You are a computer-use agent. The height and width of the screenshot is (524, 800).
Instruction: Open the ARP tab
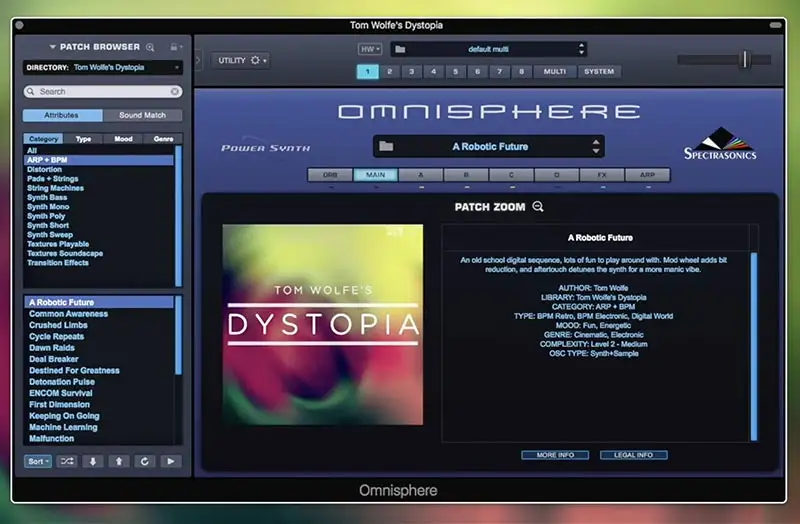647,175
